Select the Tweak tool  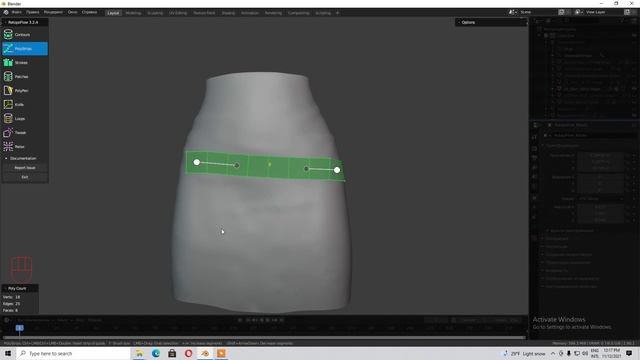click(x=25, y=132)
